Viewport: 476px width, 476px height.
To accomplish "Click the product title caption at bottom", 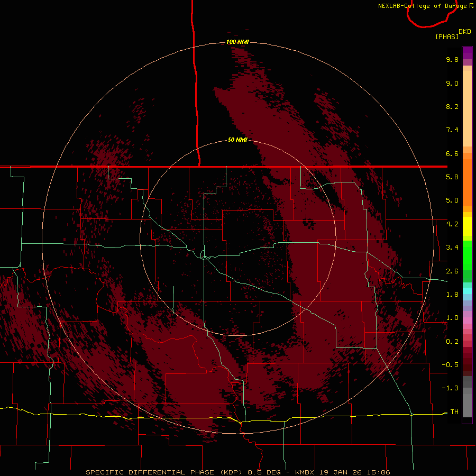I will 237,472.
